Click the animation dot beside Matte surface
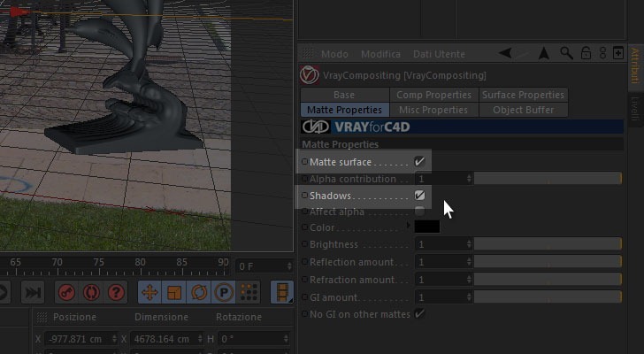 coord(304,162)
